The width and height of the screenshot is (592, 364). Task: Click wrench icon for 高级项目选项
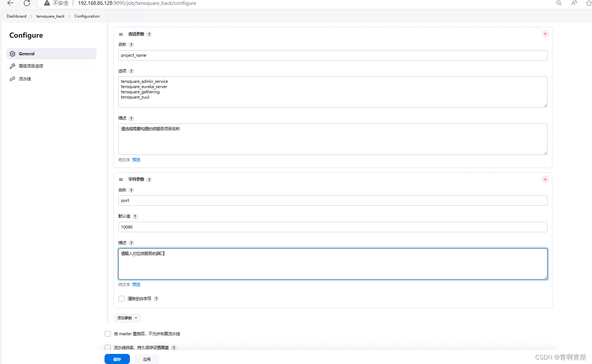[x=12, y=66]
